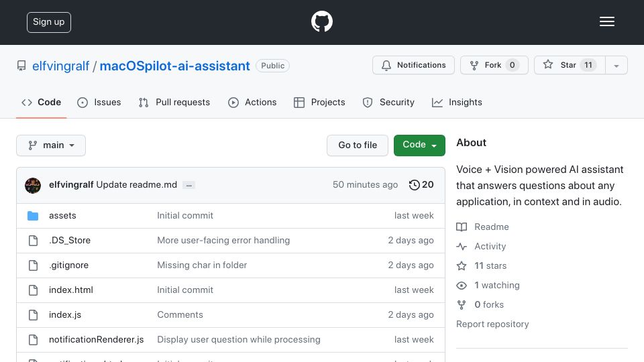This screenshot has width=644, height=362.
Task: Click the index.js file icon
Action: [x=34, y=315]
